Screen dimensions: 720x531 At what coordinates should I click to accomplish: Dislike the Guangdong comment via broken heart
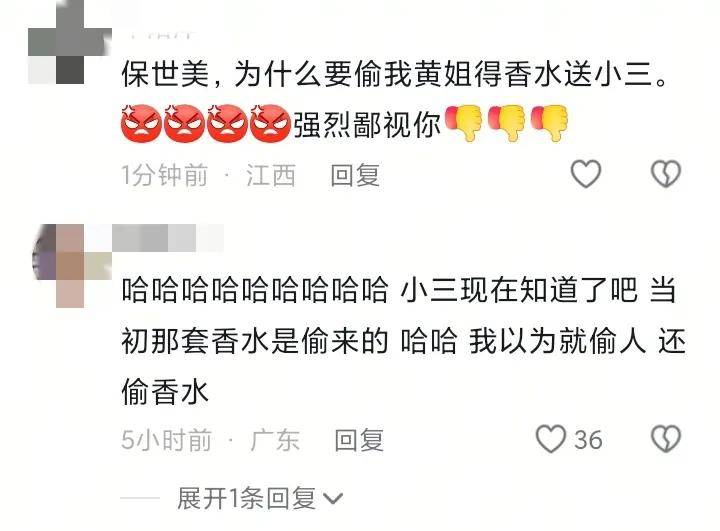[665, 439]
